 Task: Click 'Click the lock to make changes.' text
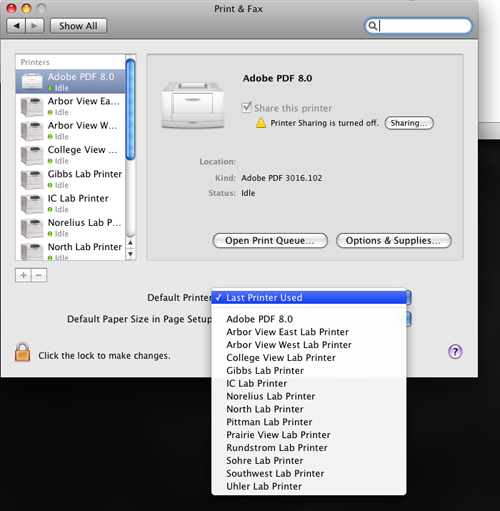click(x=104, y=356)
